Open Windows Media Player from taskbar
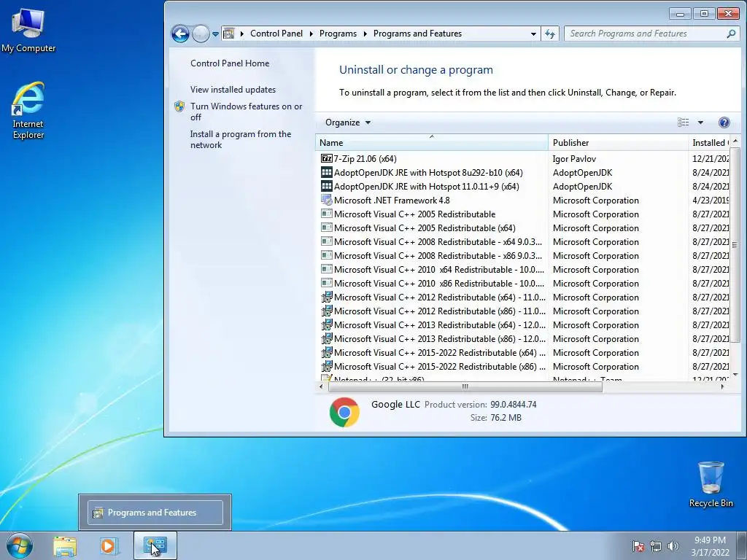 108,545
